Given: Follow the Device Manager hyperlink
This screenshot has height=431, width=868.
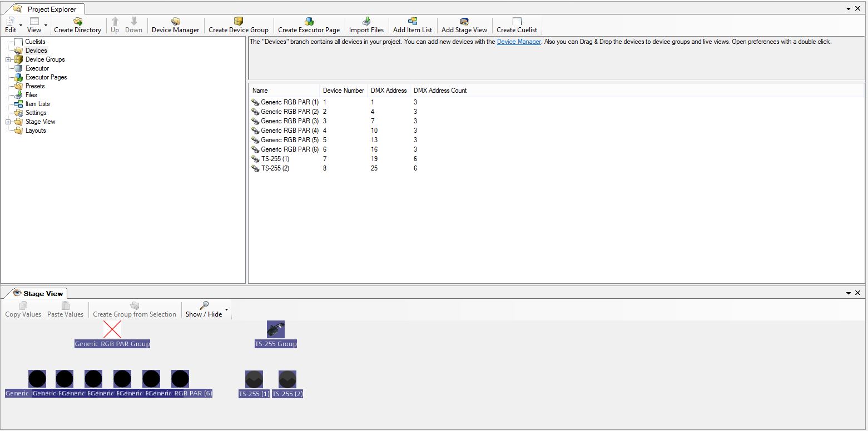Looking at the screenshot, I should (519, 42).
